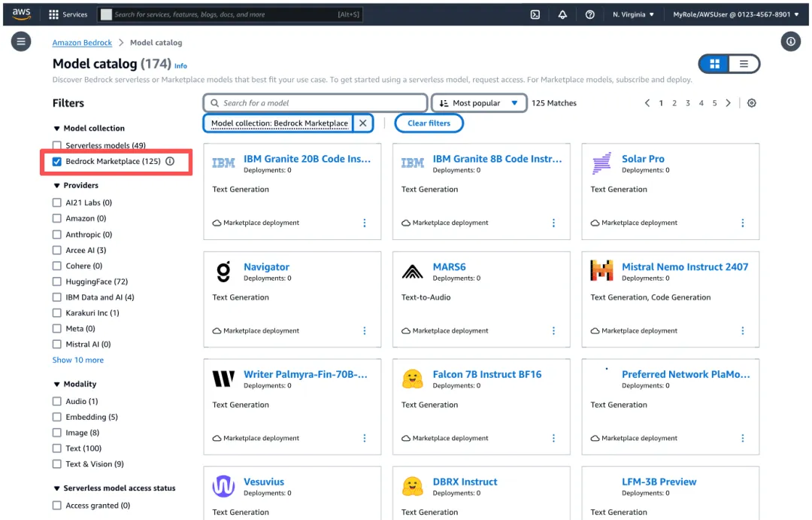Open the AWS home logo
Viewport: 812px width, 520px height.
(21, 14)
